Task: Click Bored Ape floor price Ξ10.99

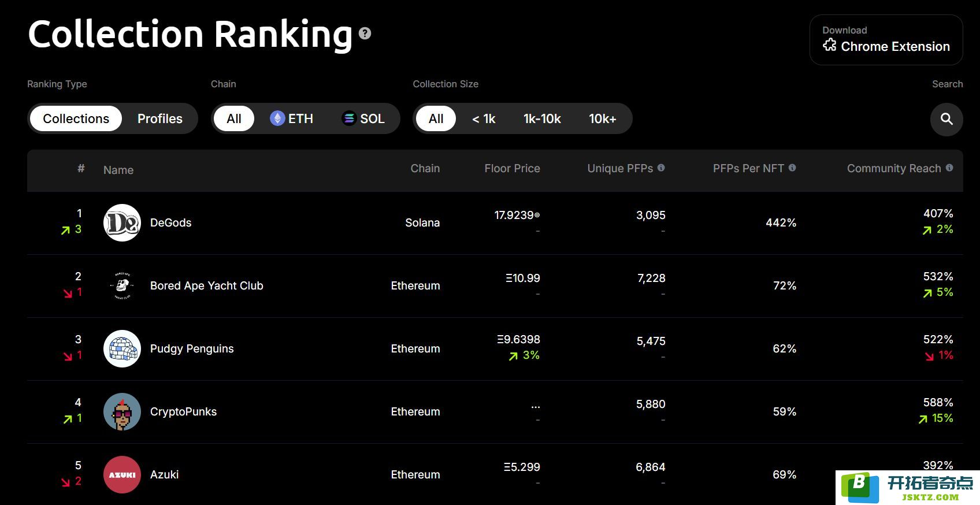Action: click(522, 278)
